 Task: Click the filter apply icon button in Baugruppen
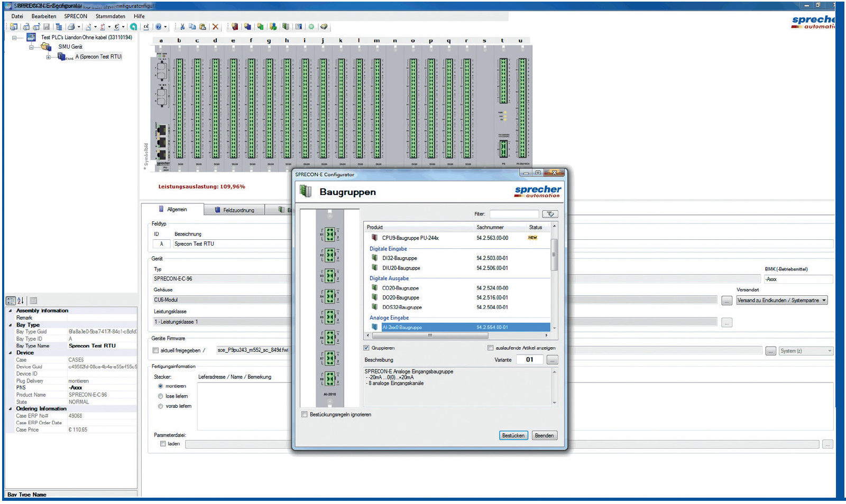(550, 214)
